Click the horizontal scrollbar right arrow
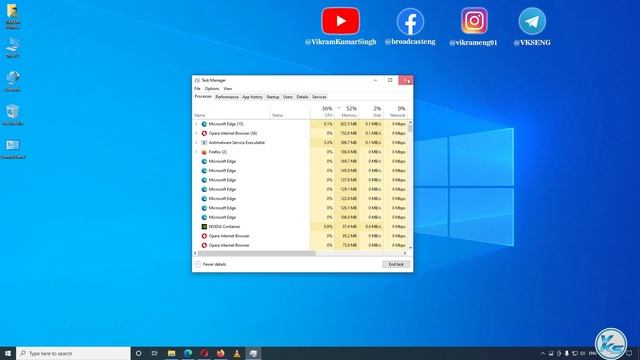Screen dimensions: 640x360 pos(405,253)
